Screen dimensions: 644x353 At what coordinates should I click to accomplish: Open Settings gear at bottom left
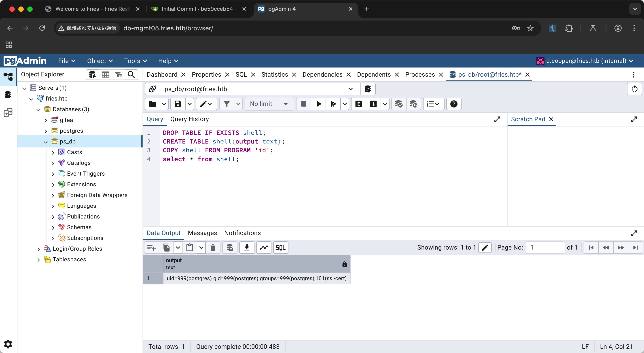[8, 344]
